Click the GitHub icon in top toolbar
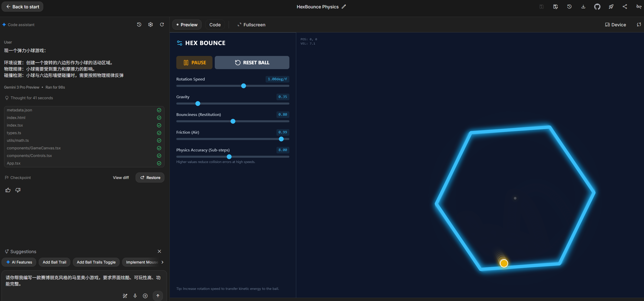The height and width of the screenshot is (301, 644). [597, 7]
